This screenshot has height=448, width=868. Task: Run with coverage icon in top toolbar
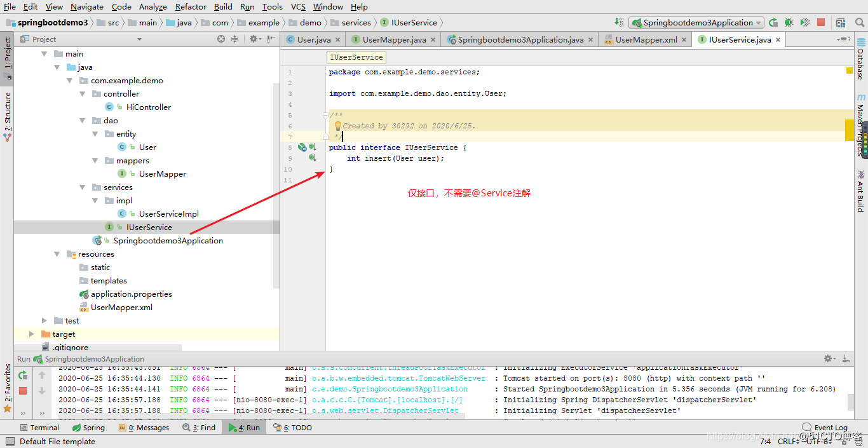click(805, 22)
